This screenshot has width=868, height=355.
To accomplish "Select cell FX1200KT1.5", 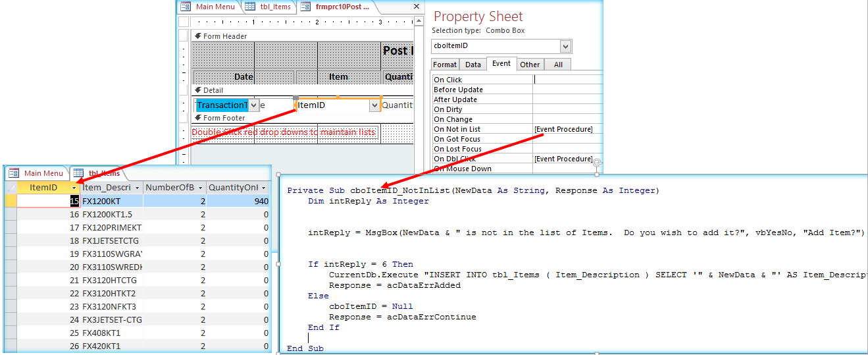I will click(x=111, y=214).
